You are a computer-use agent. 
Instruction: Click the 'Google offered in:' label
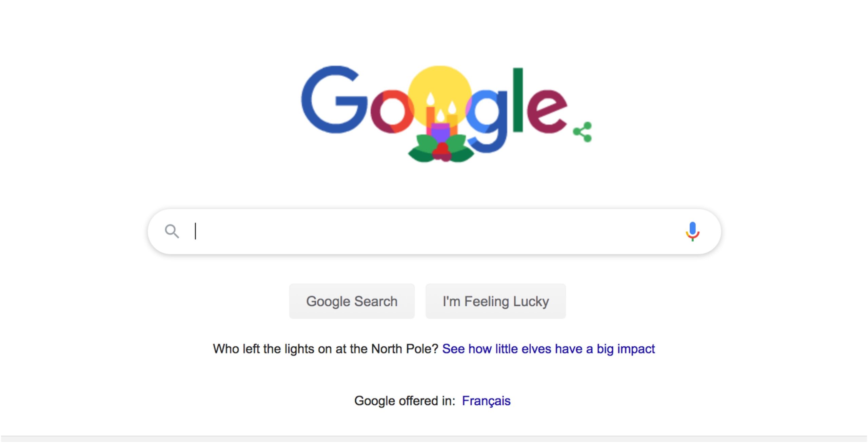click(x=405, y=401)
